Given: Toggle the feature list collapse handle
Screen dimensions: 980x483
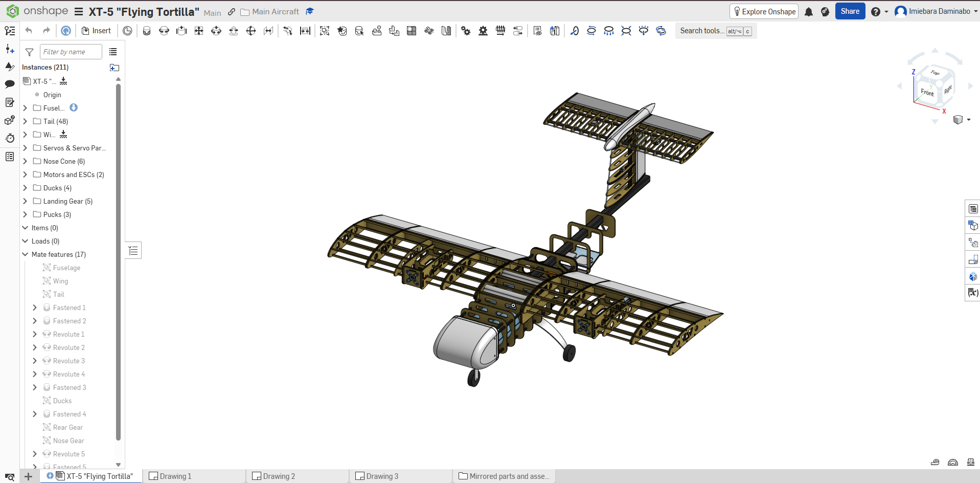Looking at the screenshot, I should click(x=133, y=251).
